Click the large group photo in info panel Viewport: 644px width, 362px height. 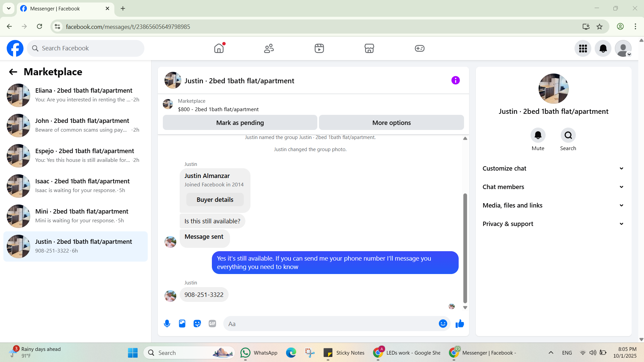coord(553,89)
